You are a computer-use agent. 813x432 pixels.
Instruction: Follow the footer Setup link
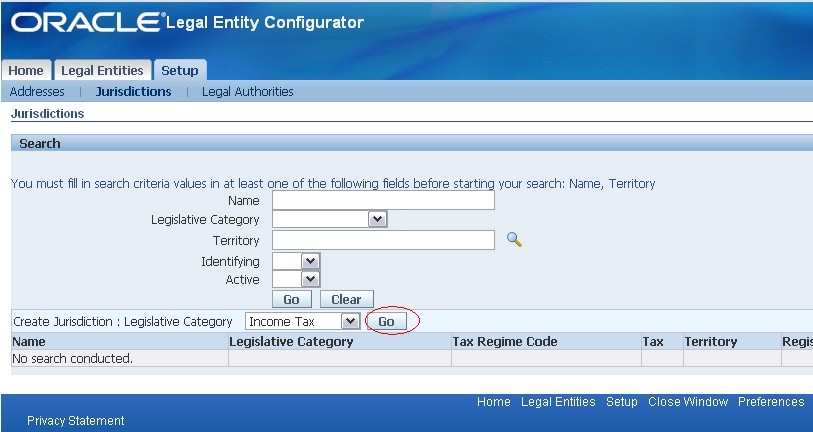[x=621, y=402]
